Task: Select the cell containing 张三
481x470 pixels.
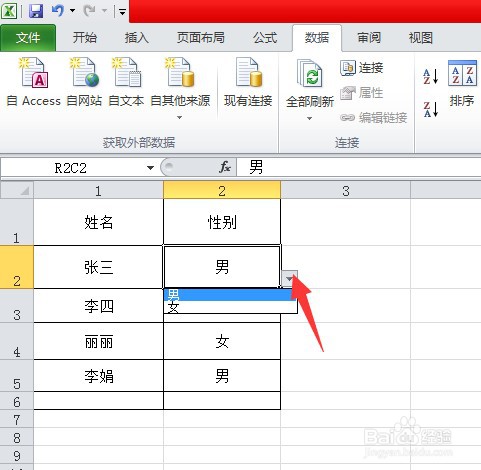Action: pyautogui.click(x=99, y=267)
